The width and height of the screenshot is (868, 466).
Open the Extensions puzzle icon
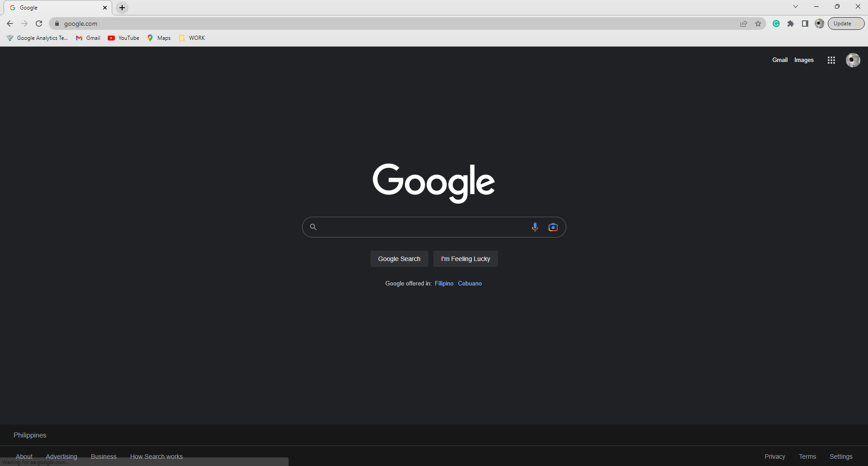(x=791, y=23)
